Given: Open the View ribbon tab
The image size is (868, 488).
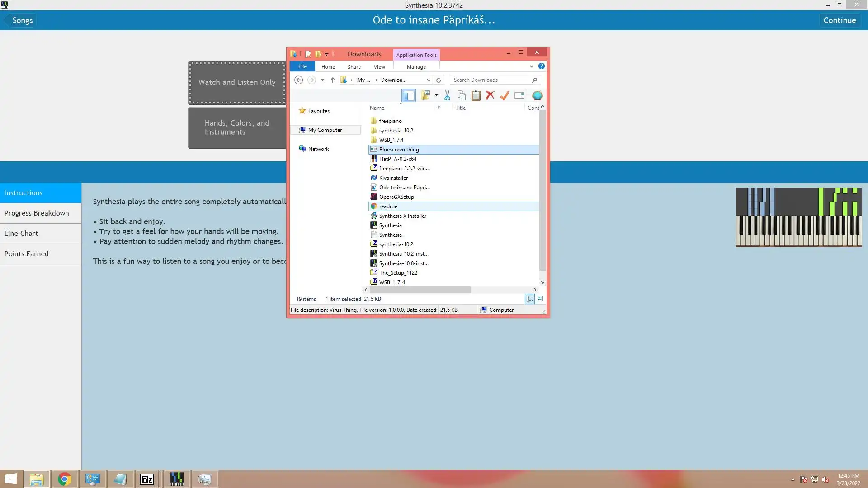Looking at the screenshot, I should coord(379,67).
